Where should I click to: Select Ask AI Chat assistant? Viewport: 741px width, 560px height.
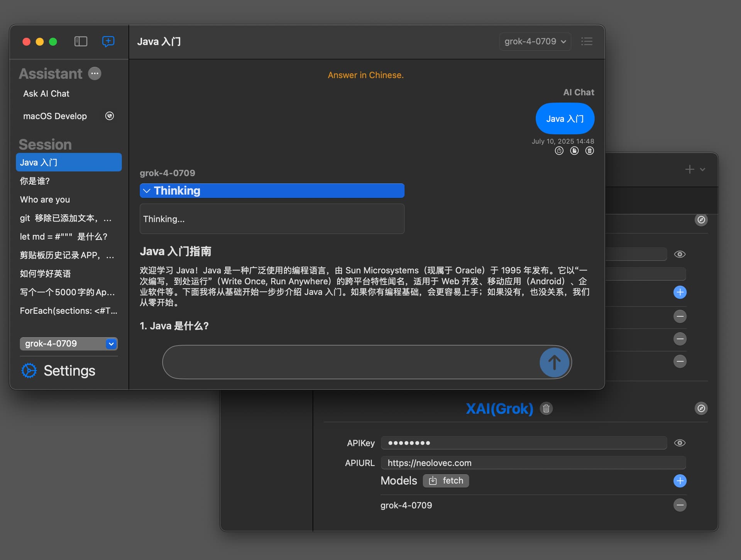(46, 94)
